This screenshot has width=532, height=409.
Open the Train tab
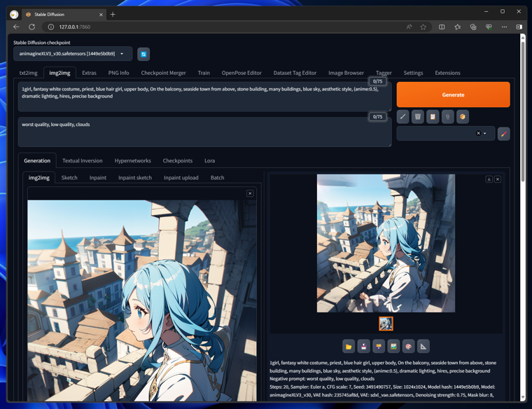[204, 73]
